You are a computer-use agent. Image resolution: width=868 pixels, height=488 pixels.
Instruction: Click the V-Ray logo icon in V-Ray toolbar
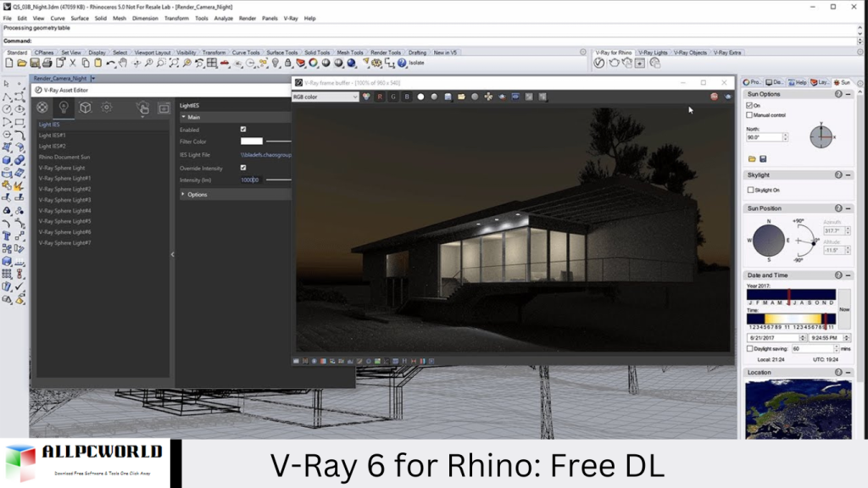pyautogui.click(x=599, y=63)
